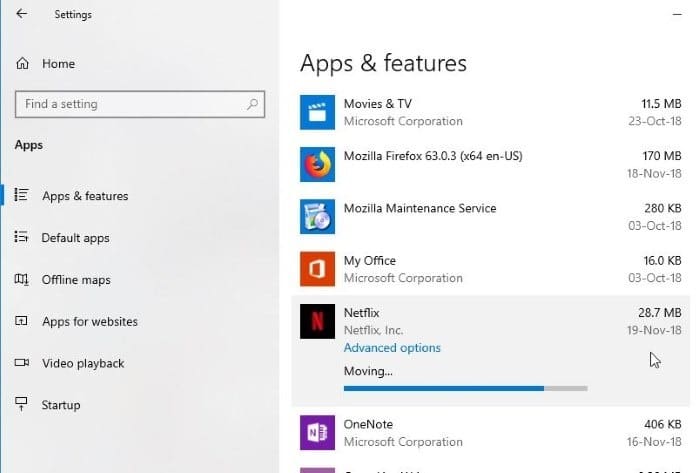Click the Mozilla Maintenance Service icon
This screenshot has height=473, width=700.
click(x=317, y=216)
